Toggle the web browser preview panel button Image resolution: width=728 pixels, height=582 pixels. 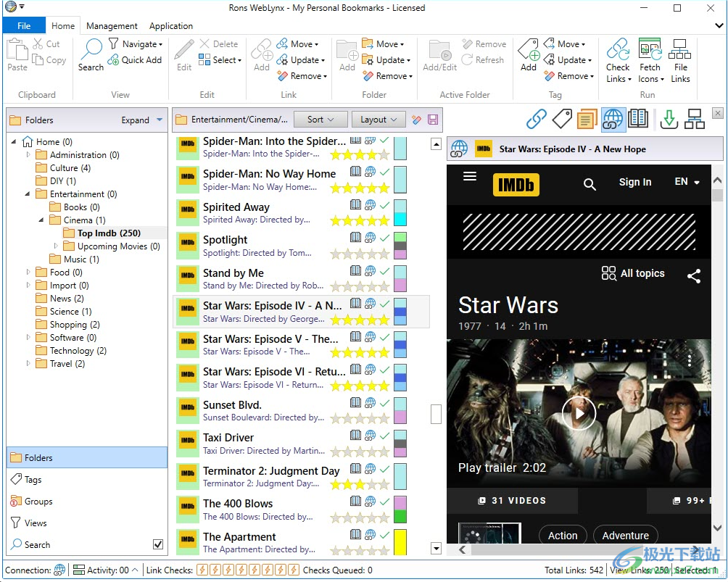tap(613, 119)
